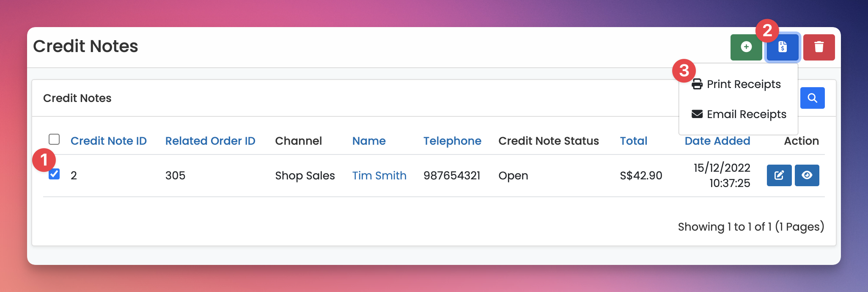This screenshot has height=292, width=868.
Task: Select Print Receipts from the dropdown menu
Action: (x=744, y=84)
